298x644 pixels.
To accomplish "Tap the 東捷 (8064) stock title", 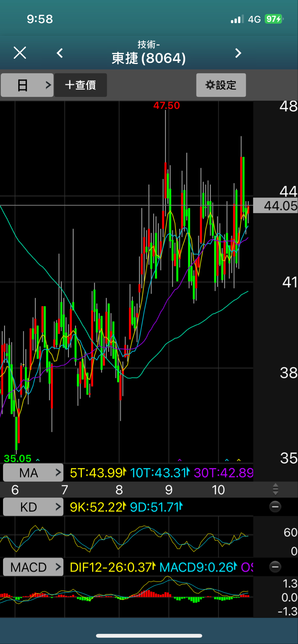I will pos(149,58).
